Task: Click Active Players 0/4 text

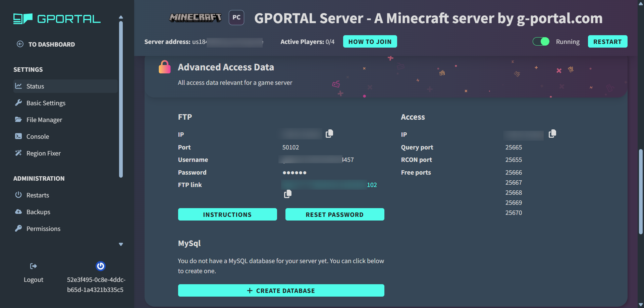Action: [x=308, y=42]
